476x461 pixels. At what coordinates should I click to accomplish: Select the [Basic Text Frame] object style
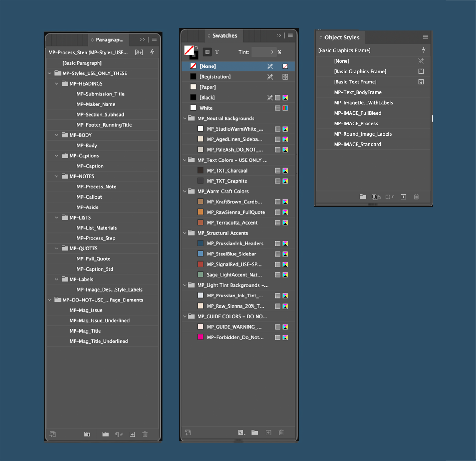tap(373, 82)
